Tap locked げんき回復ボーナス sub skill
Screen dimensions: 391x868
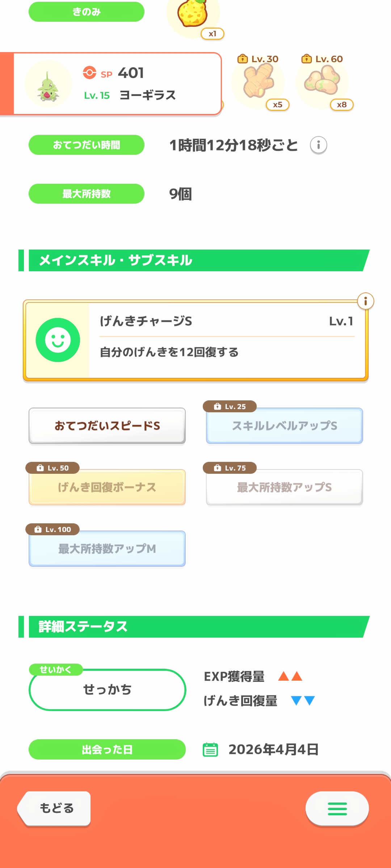click(107, 487)
